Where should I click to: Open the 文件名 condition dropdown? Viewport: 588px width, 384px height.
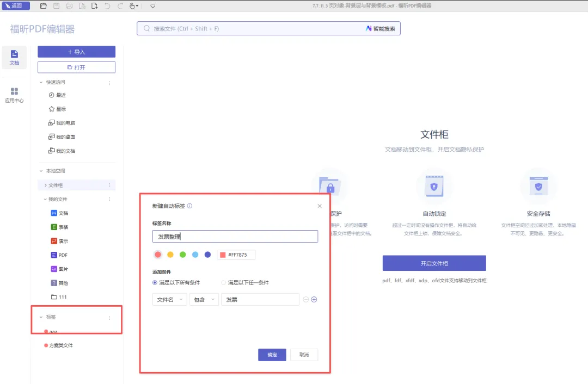[x=170, y=299]
